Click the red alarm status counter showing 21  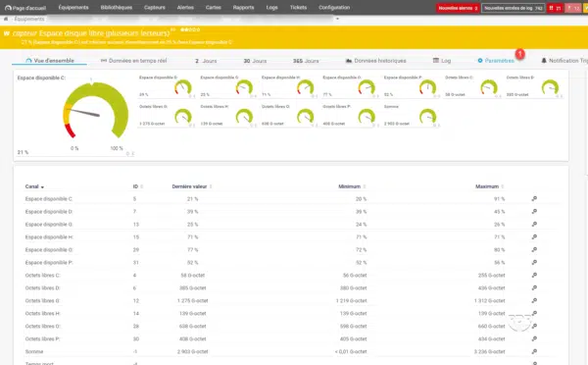point(555,8)
